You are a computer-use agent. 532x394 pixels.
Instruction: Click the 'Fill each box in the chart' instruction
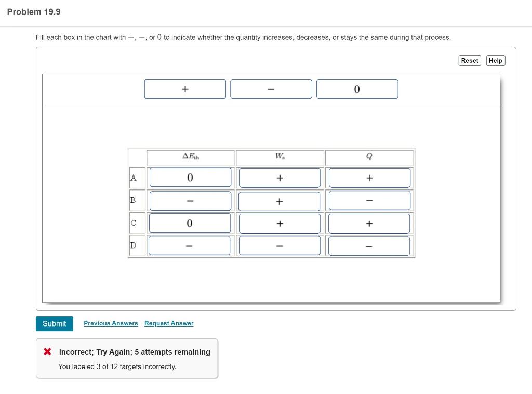click(x=243, y=37)
